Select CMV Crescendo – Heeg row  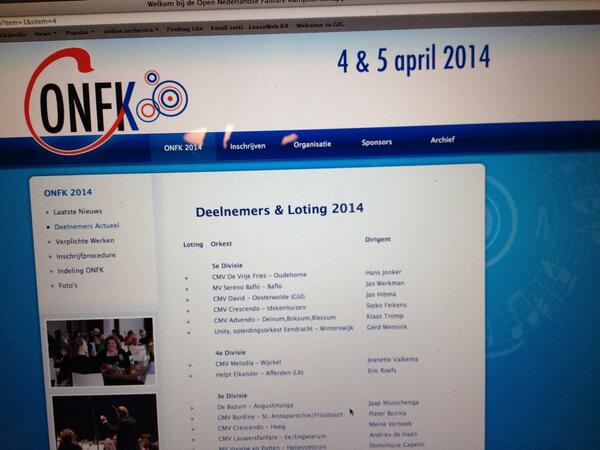252,427
